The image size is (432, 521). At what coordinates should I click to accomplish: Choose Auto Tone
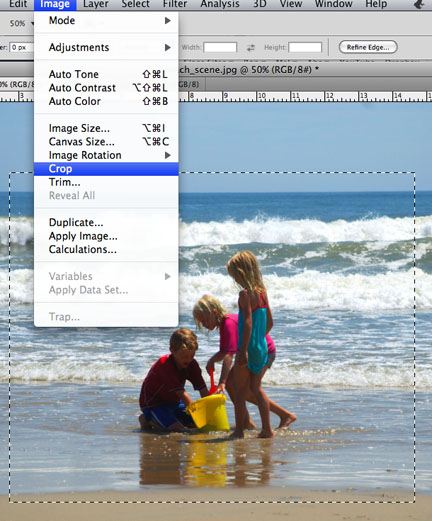point(106,74)
